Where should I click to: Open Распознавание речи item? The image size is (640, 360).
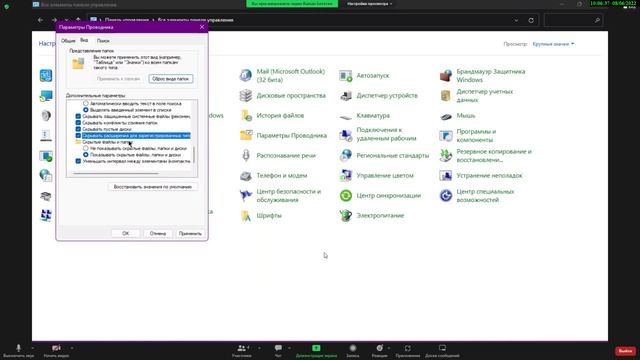pos(278,156)
